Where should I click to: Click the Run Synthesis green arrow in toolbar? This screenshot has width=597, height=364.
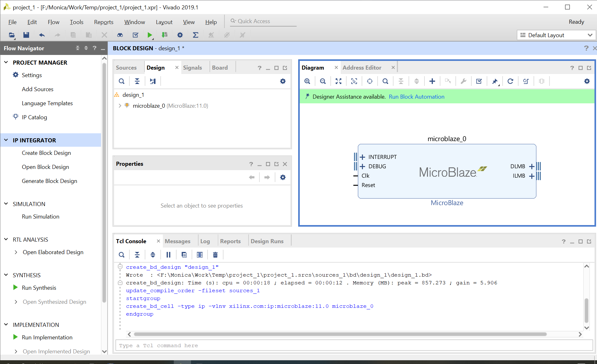150,35
